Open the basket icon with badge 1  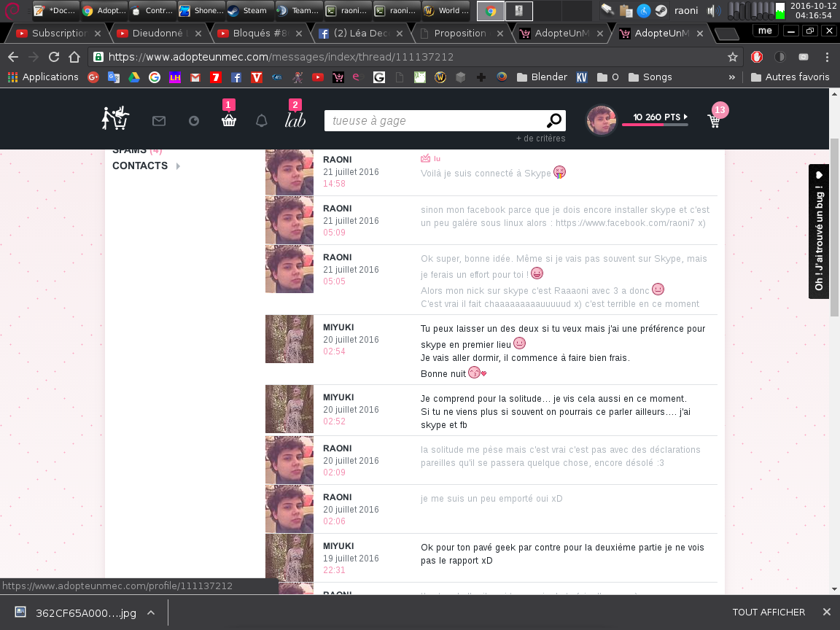(229, 120)
